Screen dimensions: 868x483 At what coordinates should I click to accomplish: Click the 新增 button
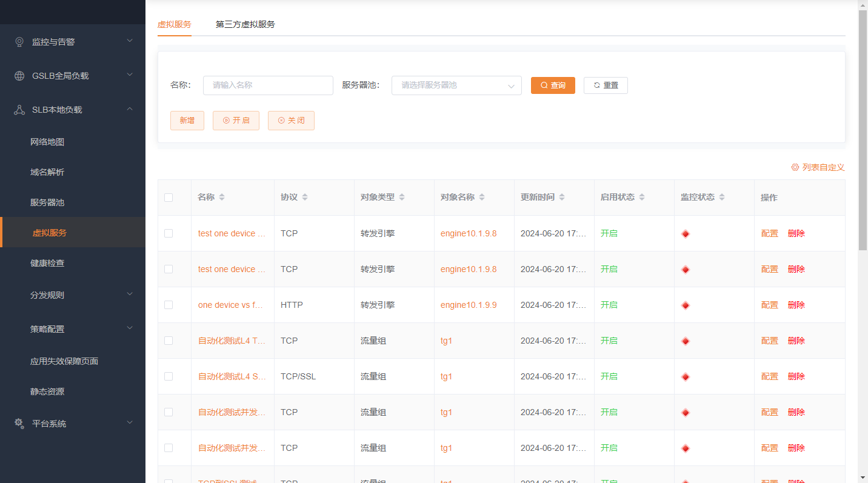(x=187, y=121)
